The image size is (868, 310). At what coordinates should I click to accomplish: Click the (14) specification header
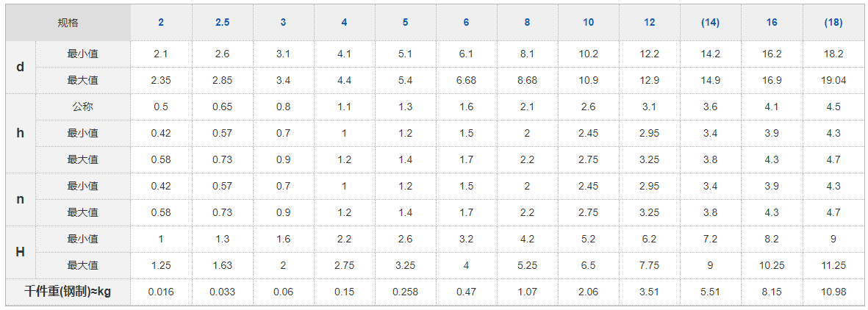click(710, 23)
